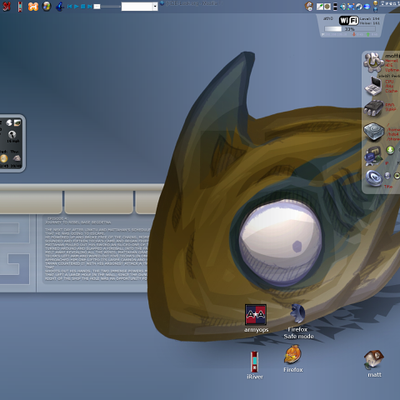Click the laptop CPU monitor icon

(373, 86)
